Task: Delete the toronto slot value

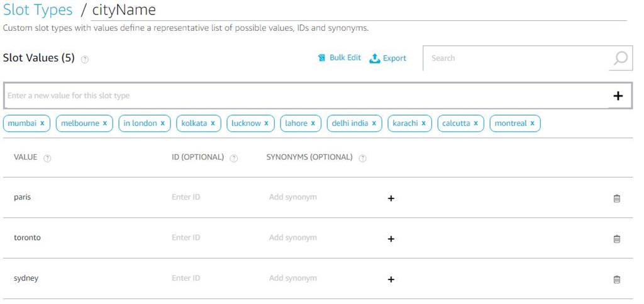Action: point(616,239)
